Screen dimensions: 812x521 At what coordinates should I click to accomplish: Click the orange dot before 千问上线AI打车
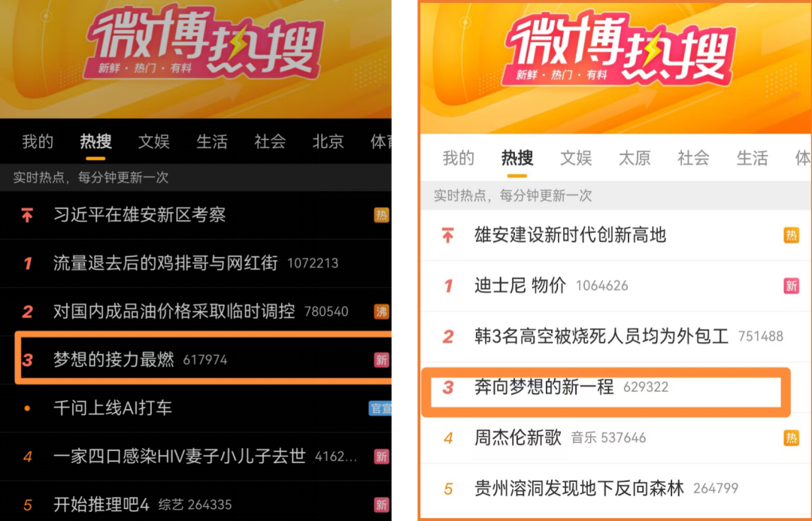[28, 408]
